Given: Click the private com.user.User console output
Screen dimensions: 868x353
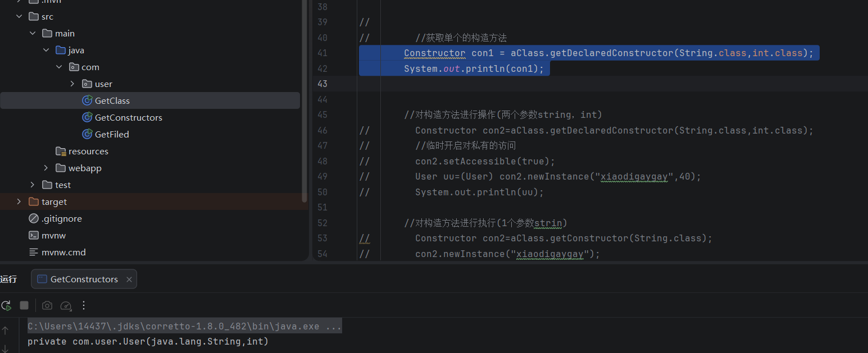Looking at the screenshot, I should click(148, 341).
